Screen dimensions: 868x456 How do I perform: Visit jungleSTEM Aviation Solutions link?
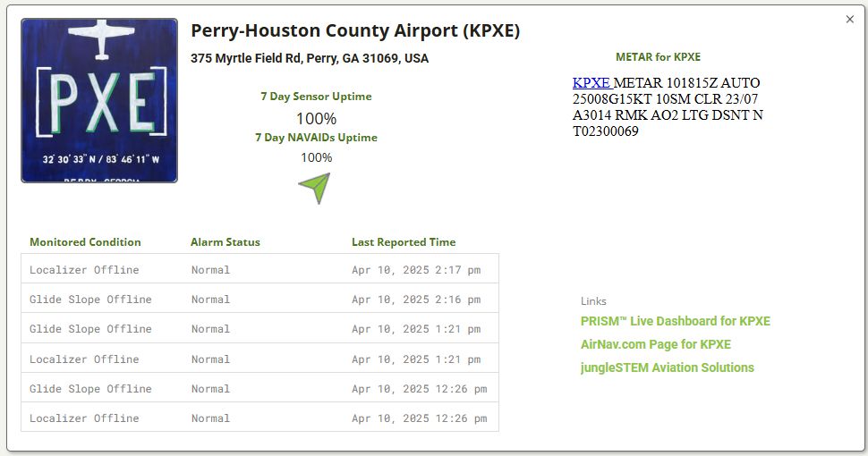click(x=667, y=367)
